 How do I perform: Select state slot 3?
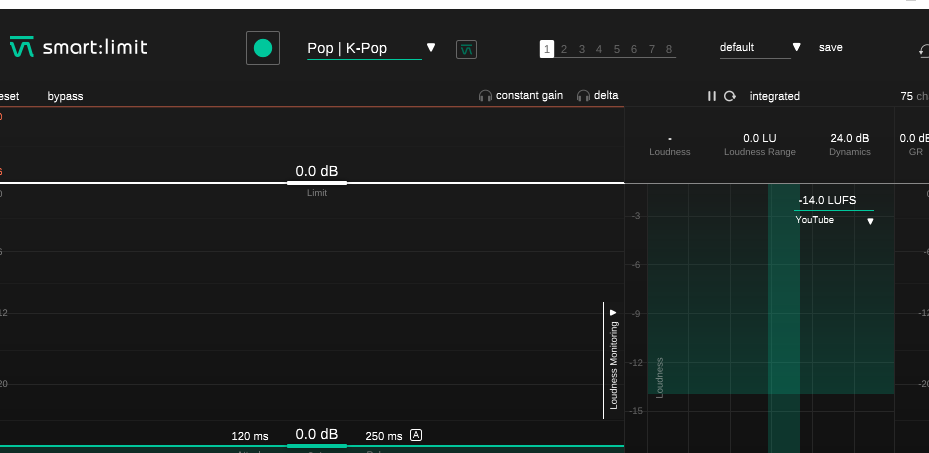click(582, 49)
